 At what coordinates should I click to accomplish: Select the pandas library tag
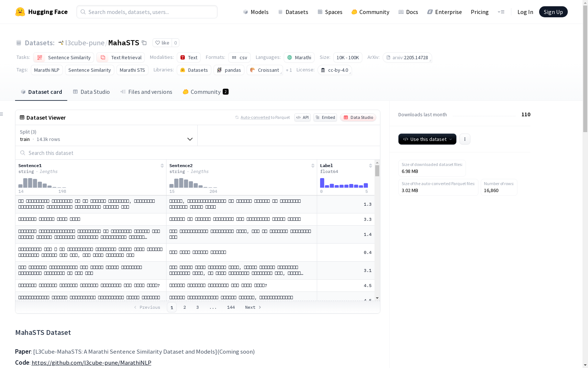click(x=229, y=70)
